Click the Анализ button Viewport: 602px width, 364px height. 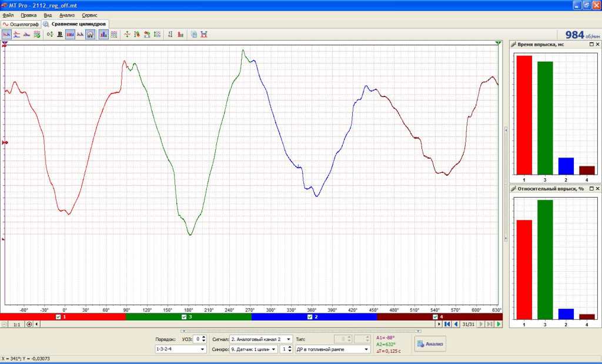[x=430, y=344]
